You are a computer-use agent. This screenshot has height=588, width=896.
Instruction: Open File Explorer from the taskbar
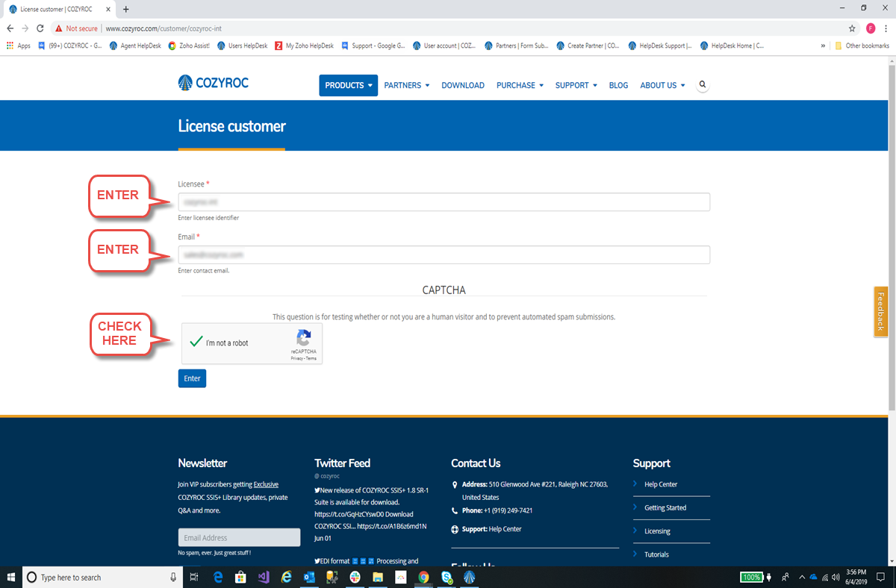378,577
